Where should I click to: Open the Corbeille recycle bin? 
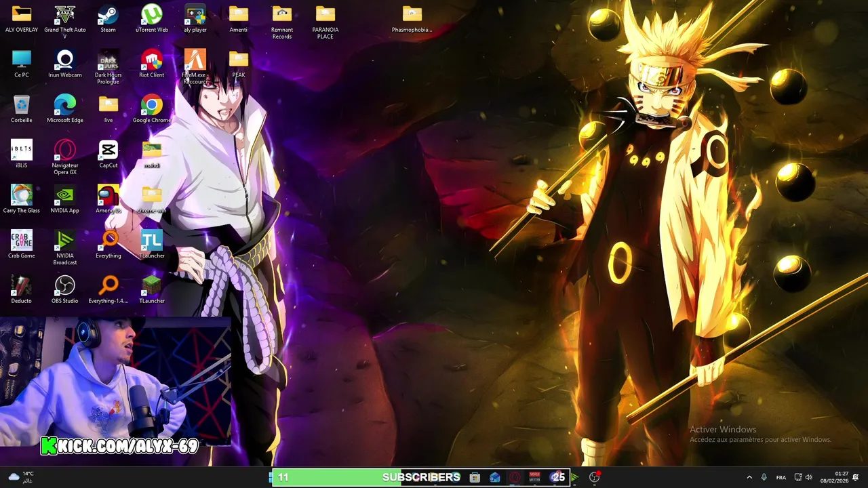coord(22,109)
